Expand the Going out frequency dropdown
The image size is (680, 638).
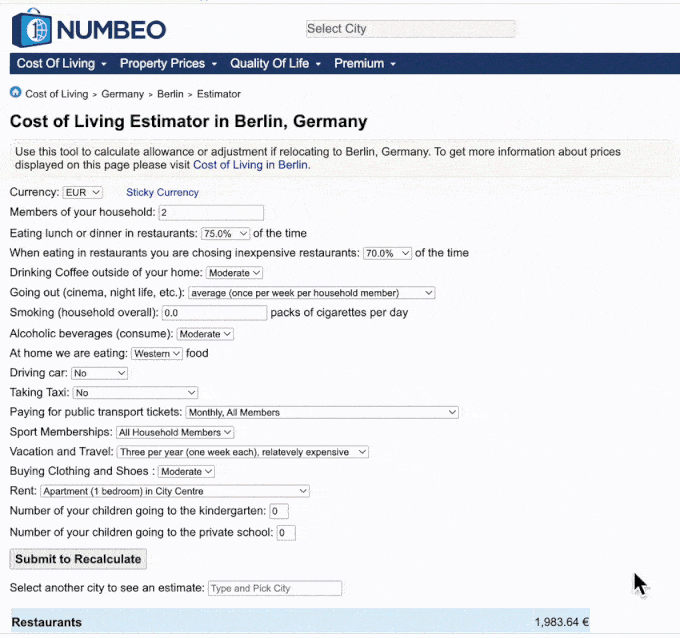click(311, 293)
